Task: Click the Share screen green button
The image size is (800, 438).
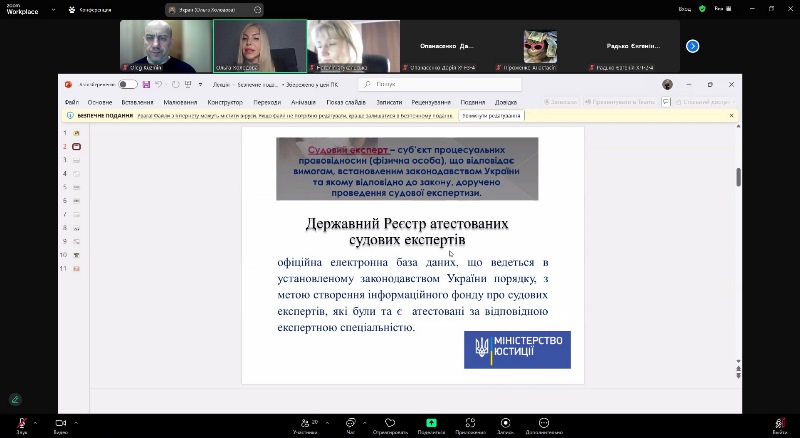Action: tap(431, 423)
